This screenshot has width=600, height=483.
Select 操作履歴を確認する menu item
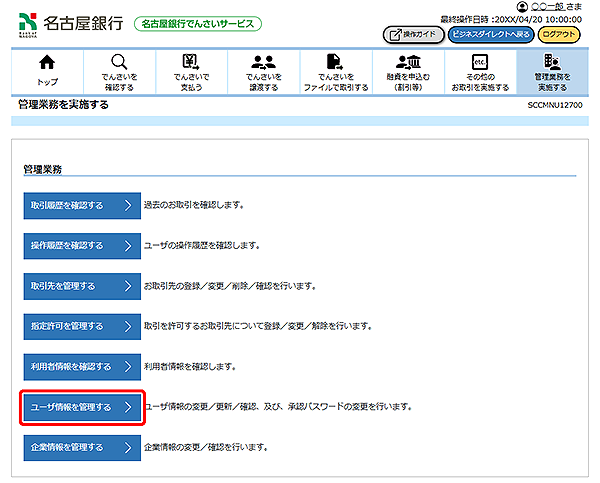pos(79,245)
